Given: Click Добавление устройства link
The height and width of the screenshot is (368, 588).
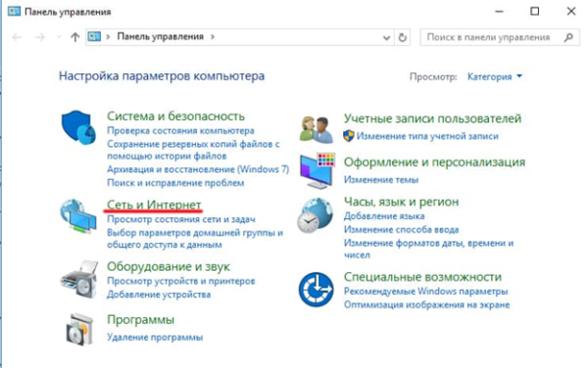Looking at the screenshot, I should click(159, 295).
